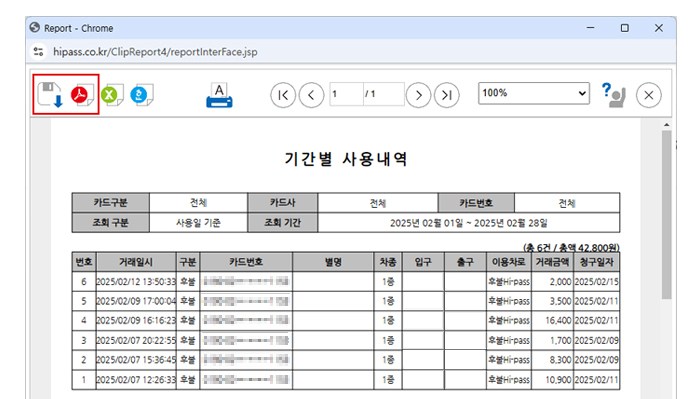Save the report with the floppy disk icon

coord(50,95)
